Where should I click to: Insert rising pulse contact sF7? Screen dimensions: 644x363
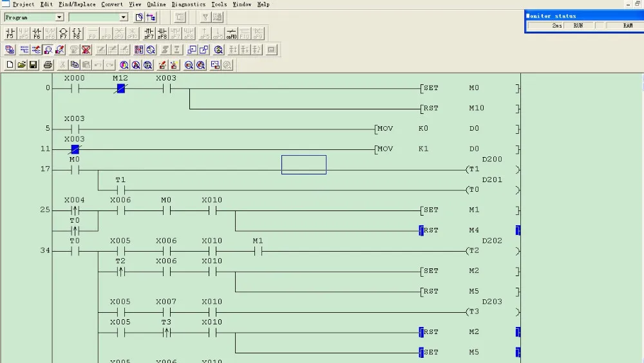(149, 33)
